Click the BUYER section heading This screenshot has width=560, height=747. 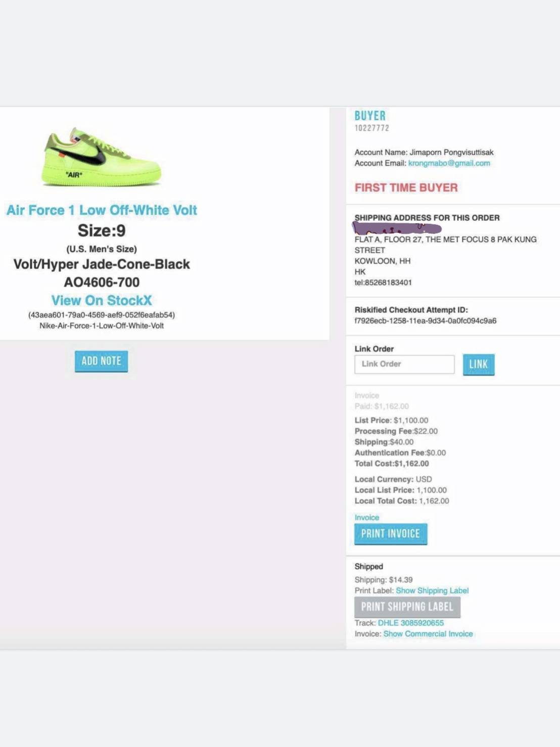point(370,116)
